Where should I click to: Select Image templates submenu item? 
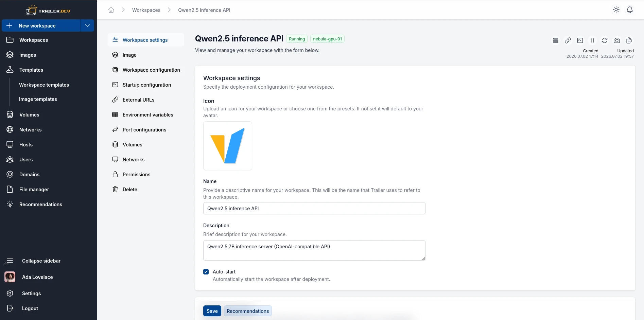(x=38, y=99)
